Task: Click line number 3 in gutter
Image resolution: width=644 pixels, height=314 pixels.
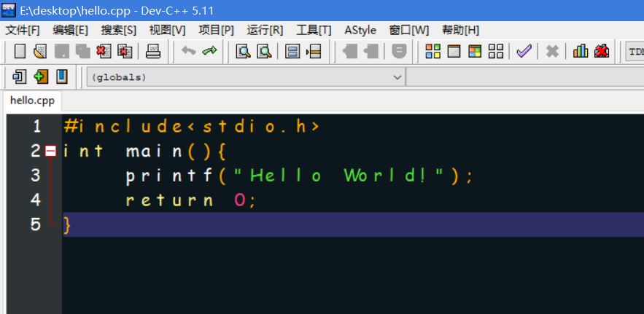Action: [x=36, y=176]
